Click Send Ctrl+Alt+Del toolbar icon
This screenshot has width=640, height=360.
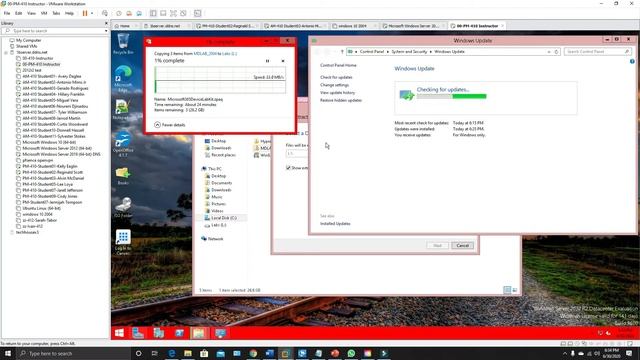(x=105, y=13)
